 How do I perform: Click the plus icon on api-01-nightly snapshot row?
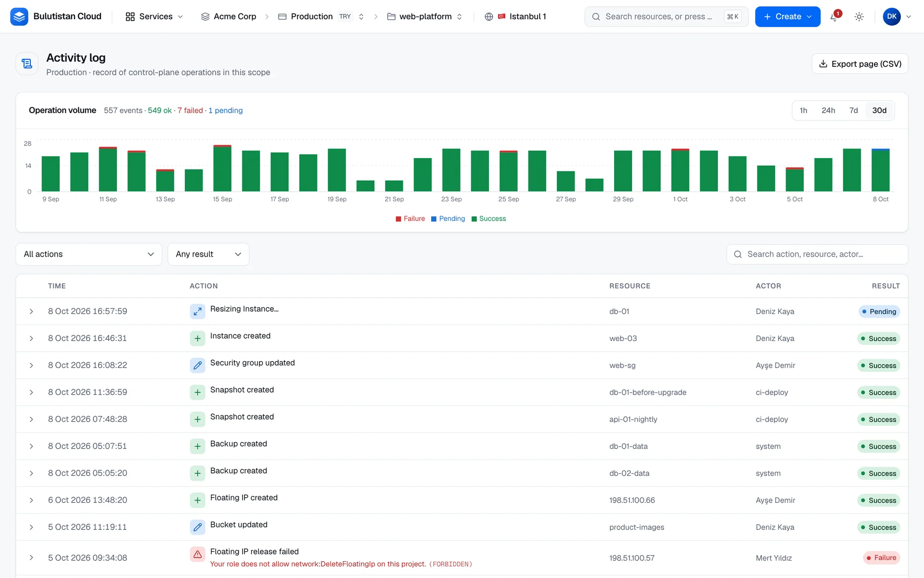click(x=197, y=420)
